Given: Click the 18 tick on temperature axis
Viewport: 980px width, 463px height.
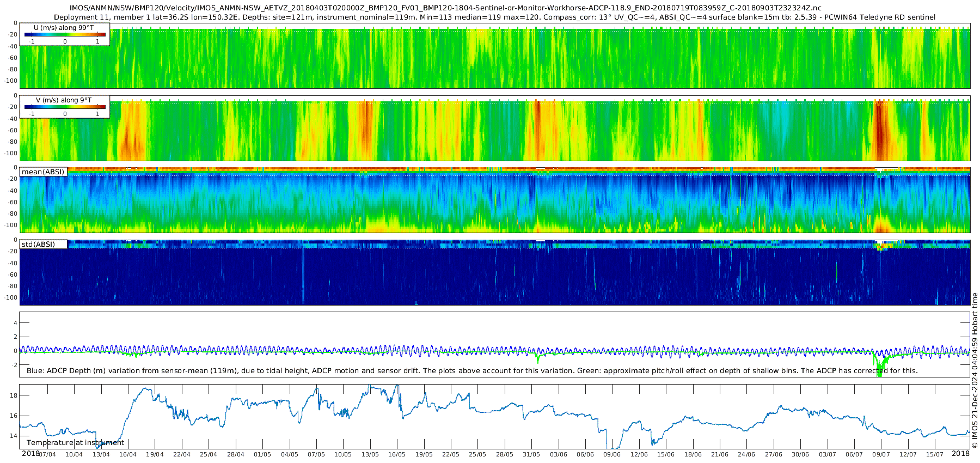Looking at the screenshot, I should (x=14, y=395).
